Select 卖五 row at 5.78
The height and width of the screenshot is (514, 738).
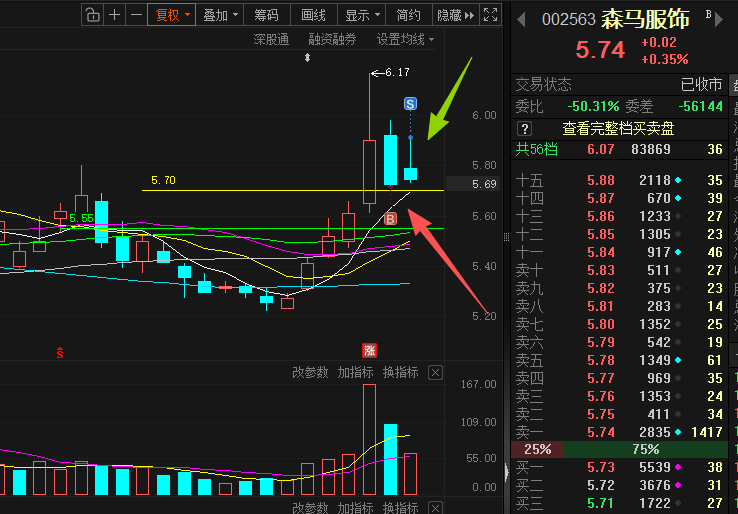point(619,361)
